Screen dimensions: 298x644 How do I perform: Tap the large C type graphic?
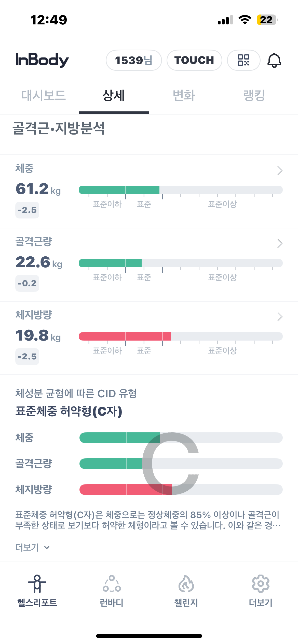click(x=171, y=463)
